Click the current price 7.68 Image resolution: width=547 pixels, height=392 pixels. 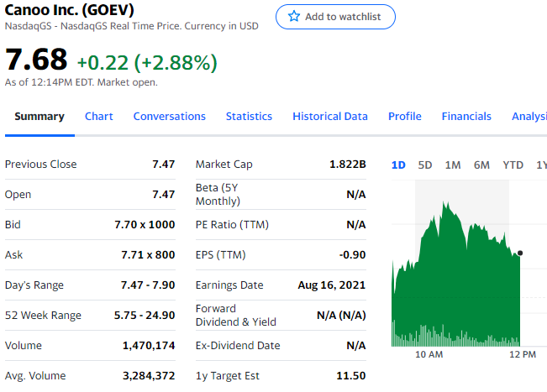(x=36, y=60)
